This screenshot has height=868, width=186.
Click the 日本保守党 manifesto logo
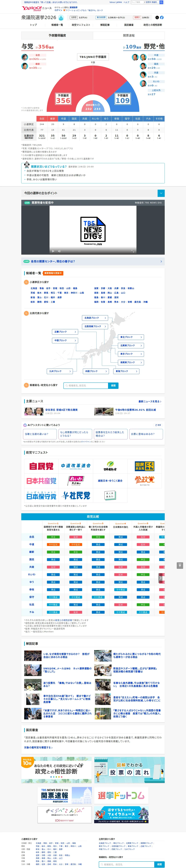coord(41,495)
